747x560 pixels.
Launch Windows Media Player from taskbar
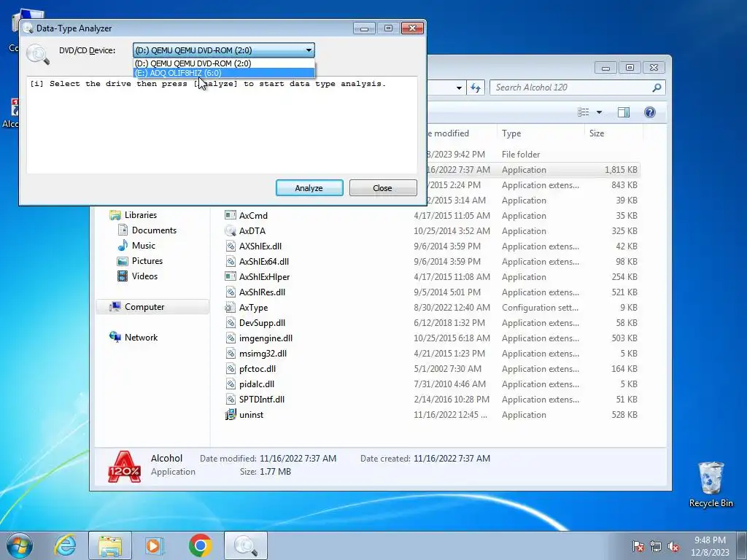pyautogui.click(x=155, y=545)
